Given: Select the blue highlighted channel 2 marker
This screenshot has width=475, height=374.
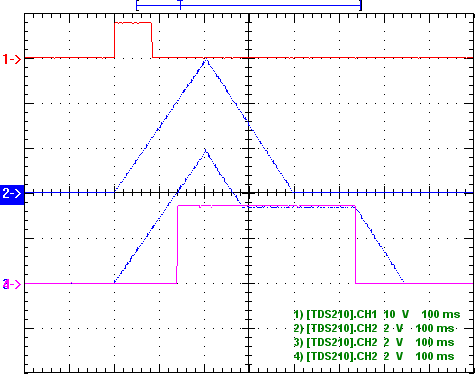Looking at the screenshot, I should (12, 193).
